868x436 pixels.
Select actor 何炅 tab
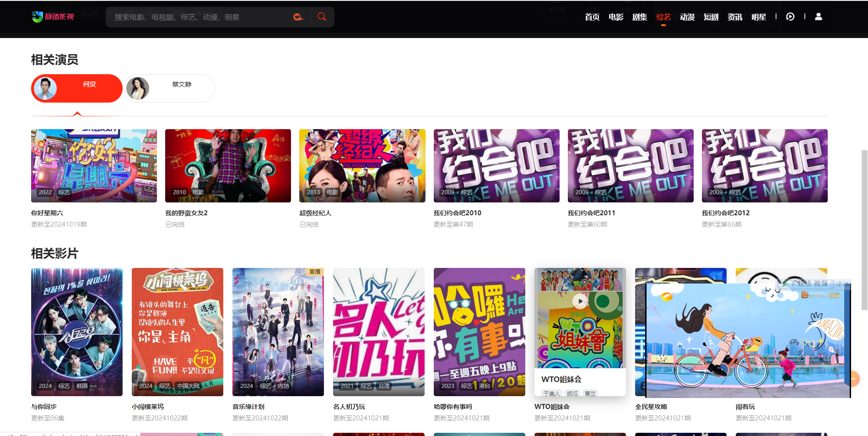coord(77,88)
